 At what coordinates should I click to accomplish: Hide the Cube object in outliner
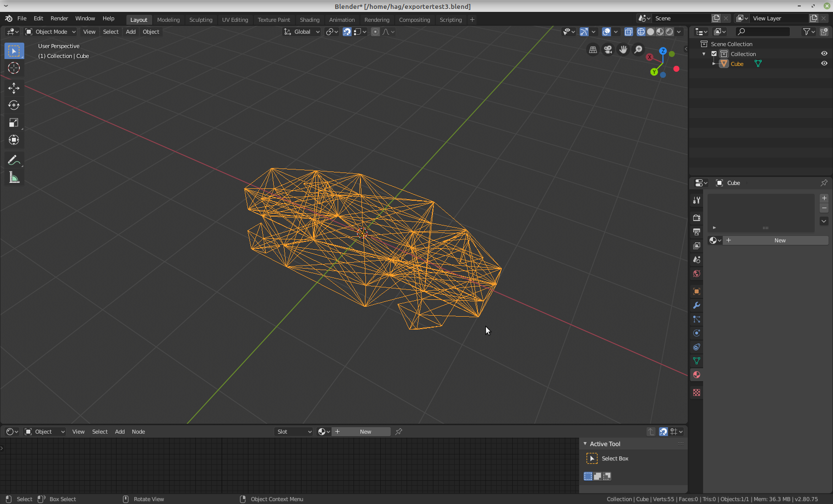824,63
